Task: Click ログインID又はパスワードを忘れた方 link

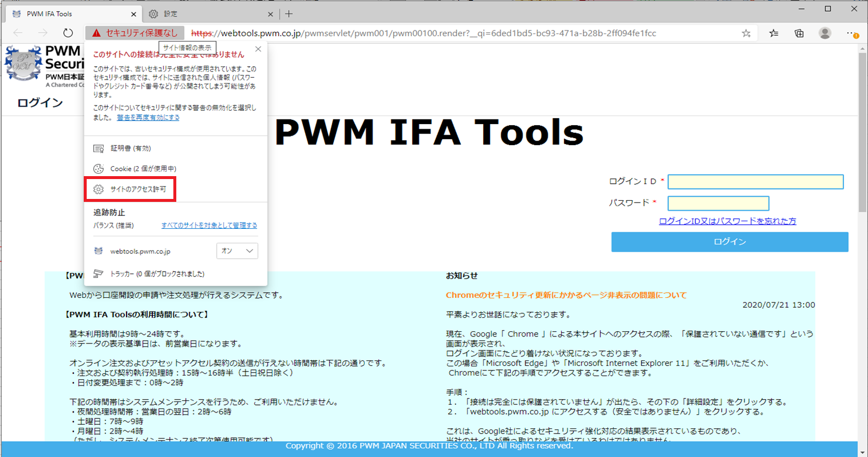Action: (x=727, y=221)
